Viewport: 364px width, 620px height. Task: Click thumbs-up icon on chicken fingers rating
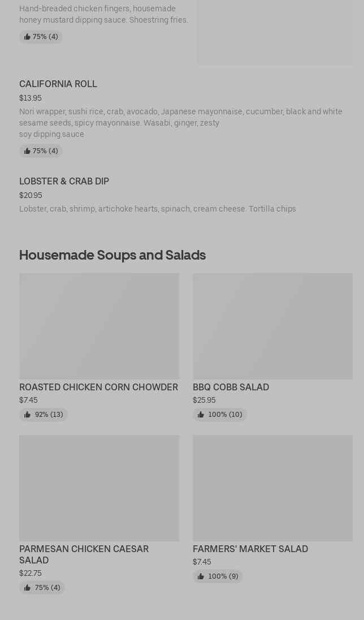pyautogui.click(x=27, y=37)
